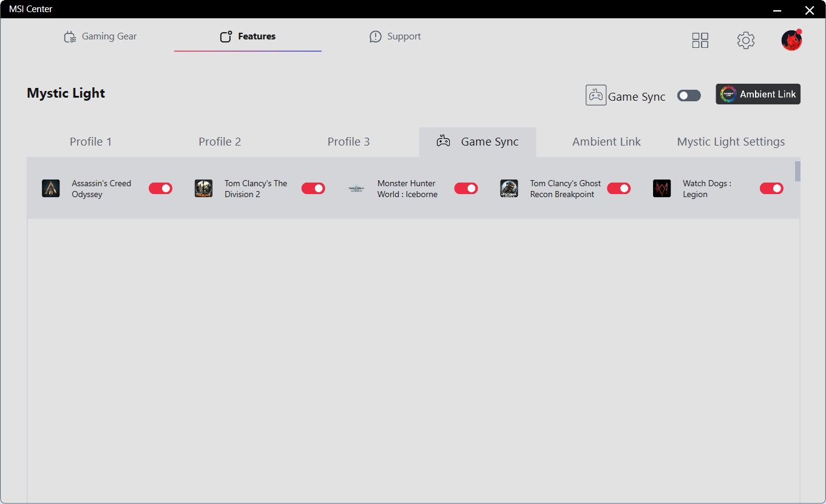Click the Watch Dogs : Legion label

(x=707, y=189)
